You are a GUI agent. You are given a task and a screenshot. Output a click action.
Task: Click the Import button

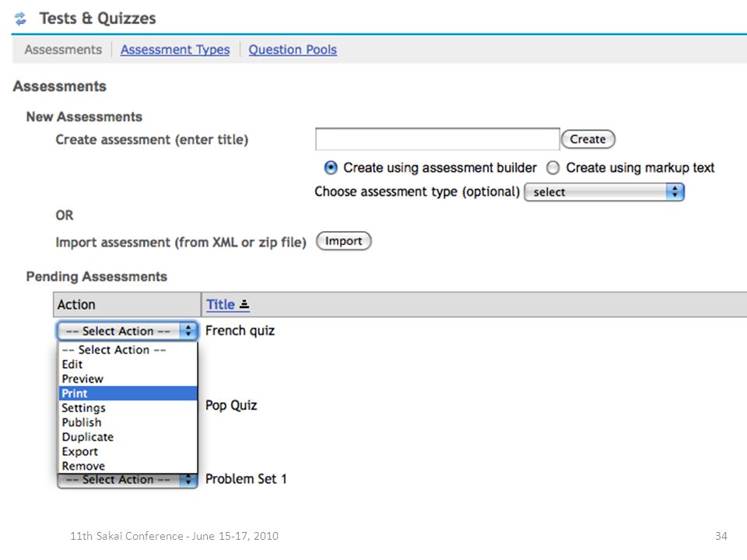343,241
